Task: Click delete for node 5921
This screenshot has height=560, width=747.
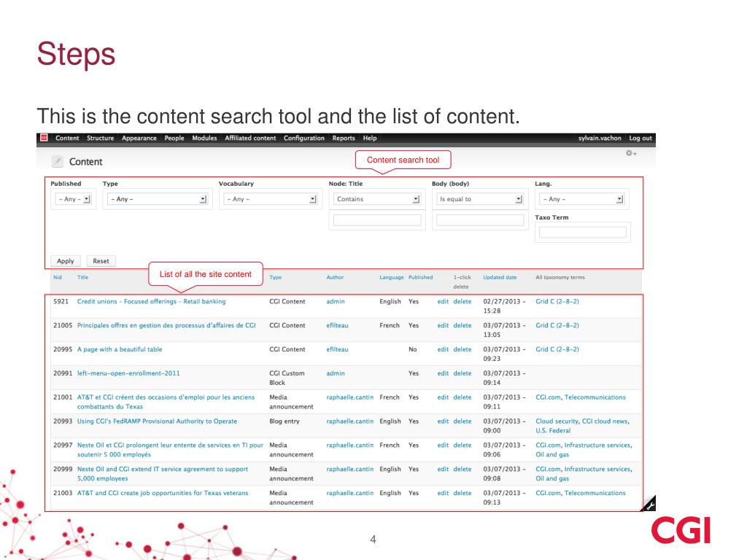Action: (462, 301)
